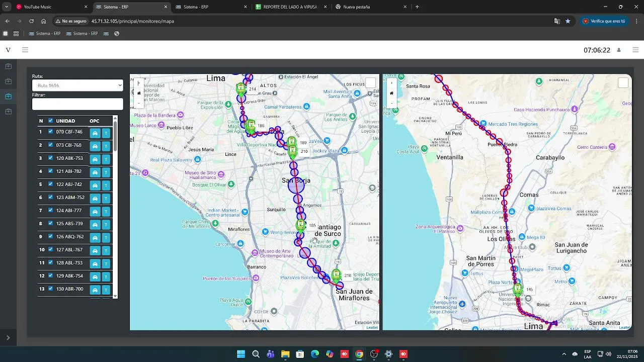Click the browser address bar URL
This screenshot has height=362, width=644.
click(x=133, y=21)
